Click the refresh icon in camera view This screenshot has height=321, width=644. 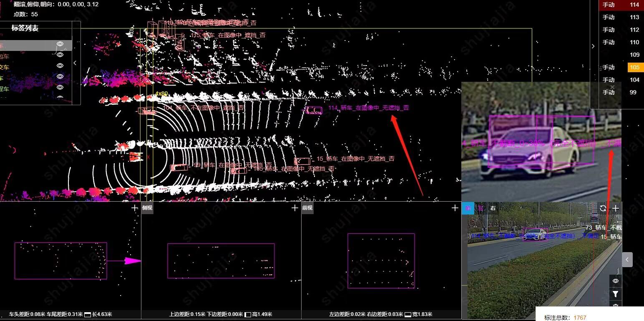(x=603, y=208)
